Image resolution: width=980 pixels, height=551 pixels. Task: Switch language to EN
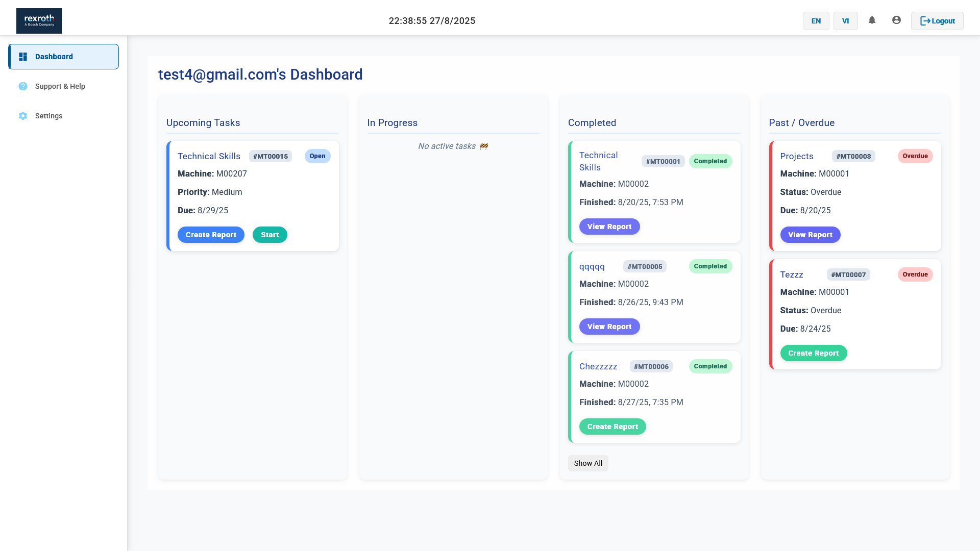pos(816,21)
